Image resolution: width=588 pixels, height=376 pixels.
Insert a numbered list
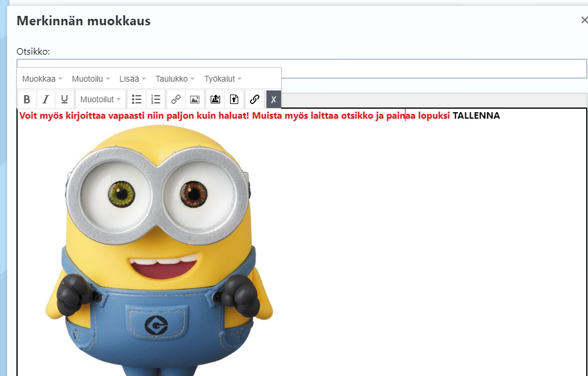click(156, 99)
